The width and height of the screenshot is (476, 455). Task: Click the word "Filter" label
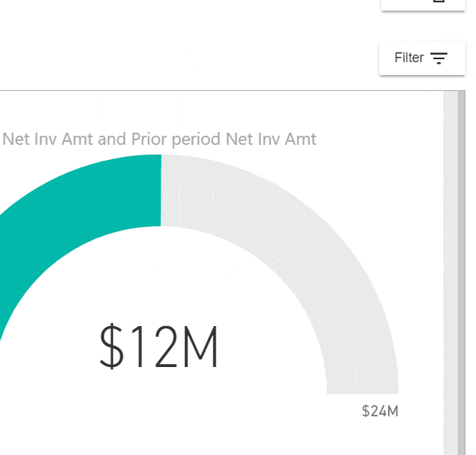[409, 58]
